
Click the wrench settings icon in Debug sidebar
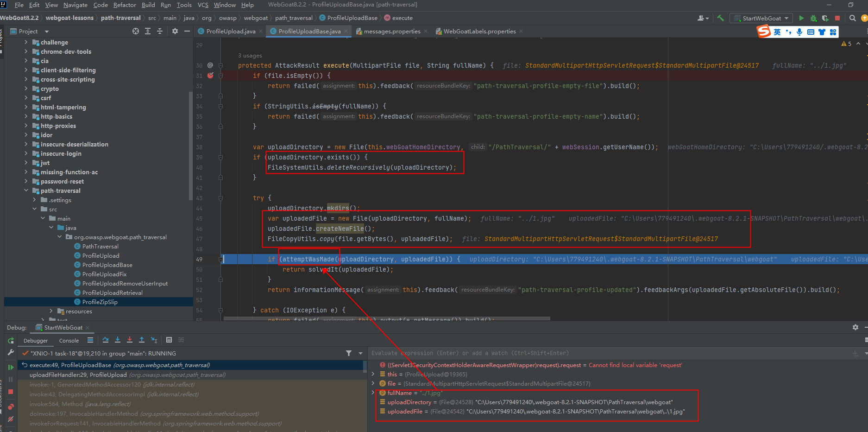point(11,353)
